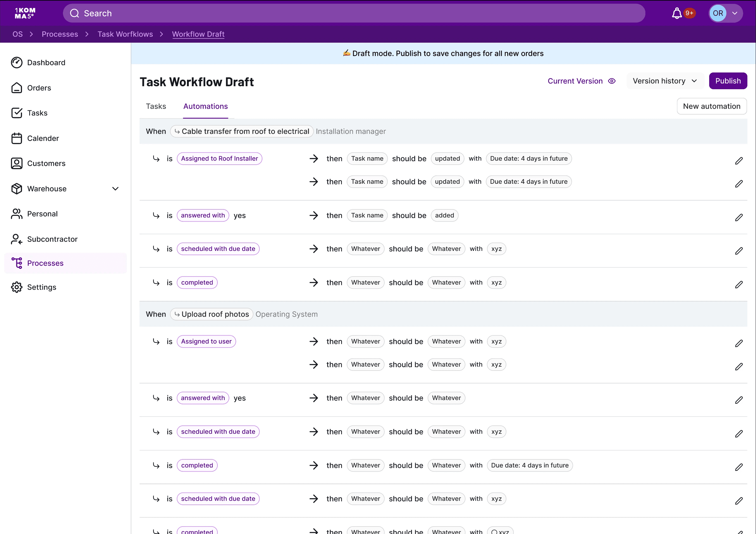This screenshot has height=534, width=756.
Task: Go to Task Worfklows breadcrumb link
Action: point(125,34)
